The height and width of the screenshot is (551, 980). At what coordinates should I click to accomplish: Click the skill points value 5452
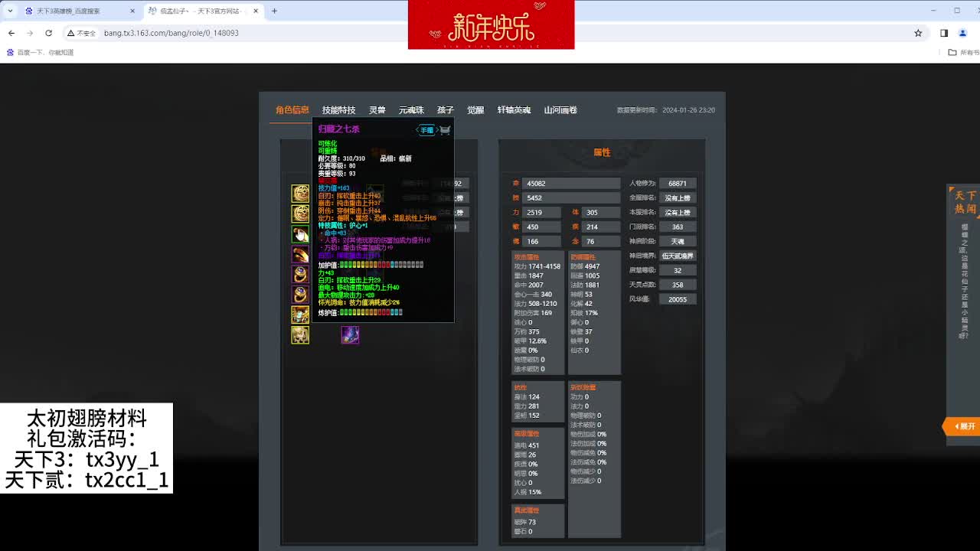tap(571, 198)
